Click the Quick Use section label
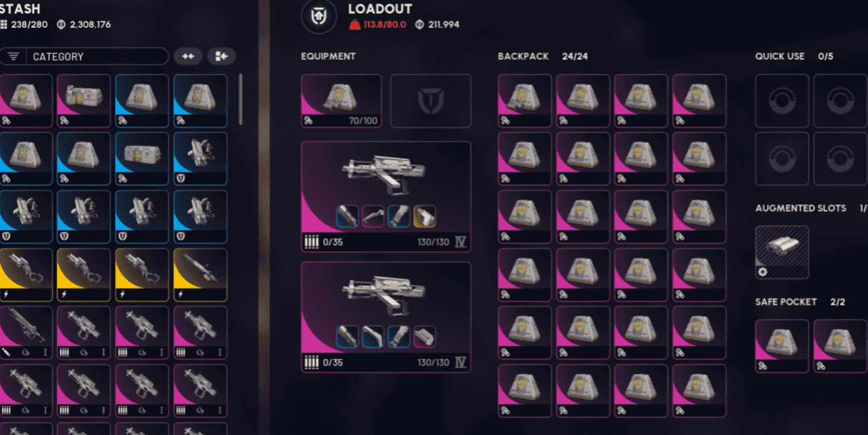 coord(780,56)
